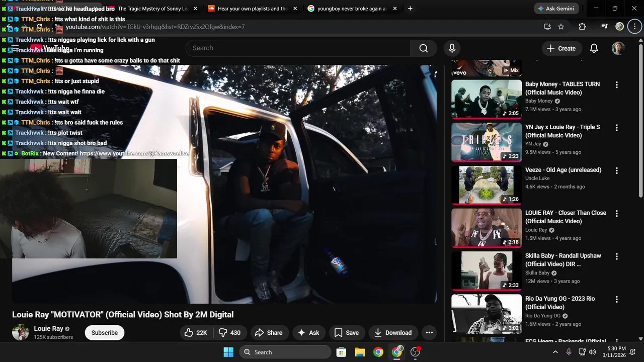Open the vevo Mix playlist thumbnail

point(487,67)
